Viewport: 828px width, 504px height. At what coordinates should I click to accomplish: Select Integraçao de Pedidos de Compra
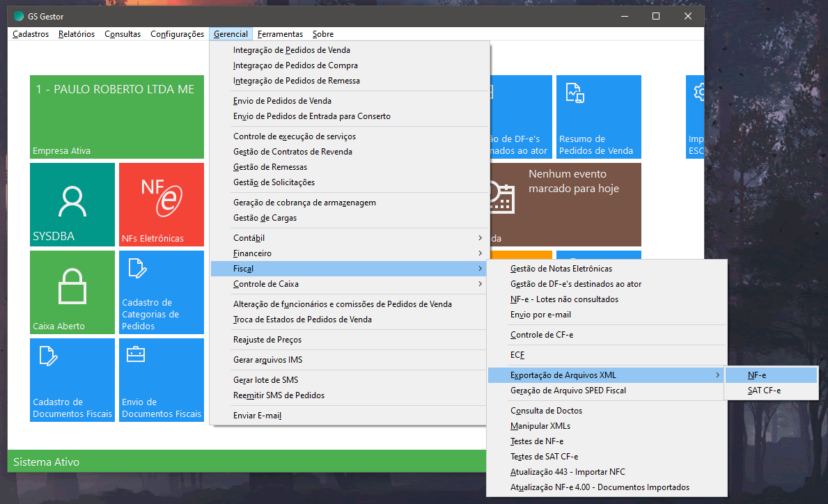[348, 65]
